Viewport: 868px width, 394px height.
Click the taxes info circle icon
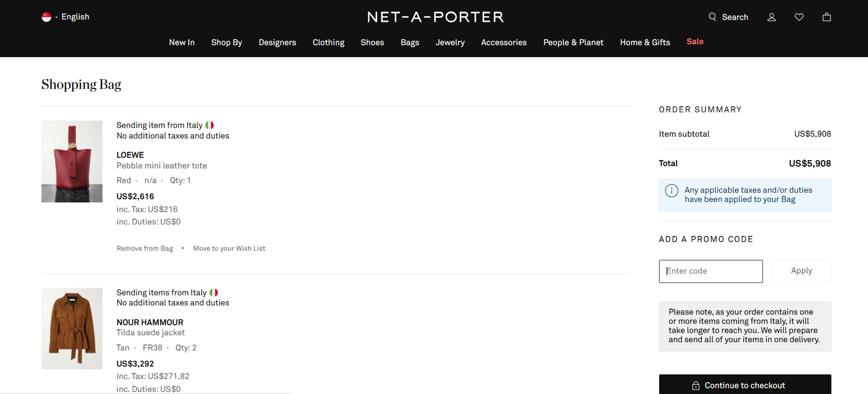point(672,191)
